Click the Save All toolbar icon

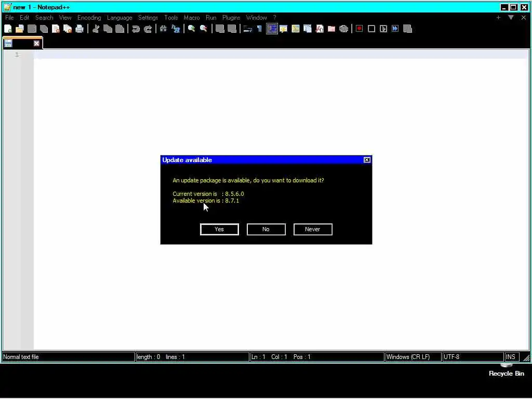[x=44, y=29]
